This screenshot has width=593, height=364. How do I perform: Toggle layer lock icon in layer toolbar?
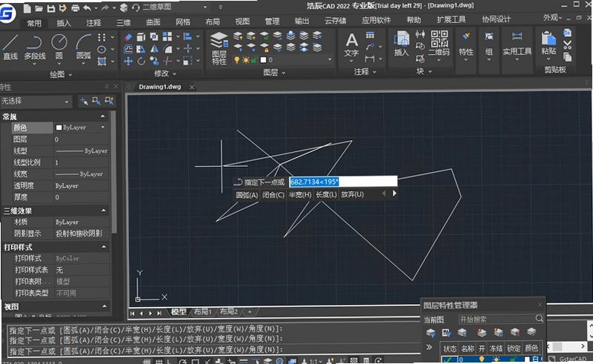pyautogui.click(x=254, y=60)
